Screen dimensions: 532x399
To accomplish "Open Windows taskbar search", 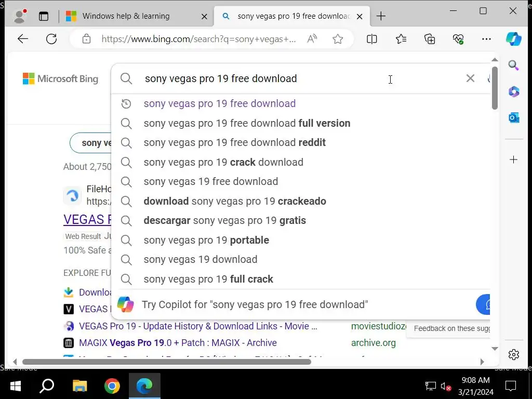I will (47, 386).
